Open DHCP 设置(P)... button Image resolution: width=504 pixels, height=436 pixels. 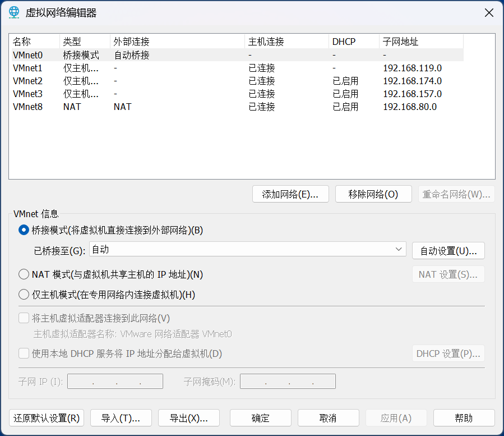point(448,354)
